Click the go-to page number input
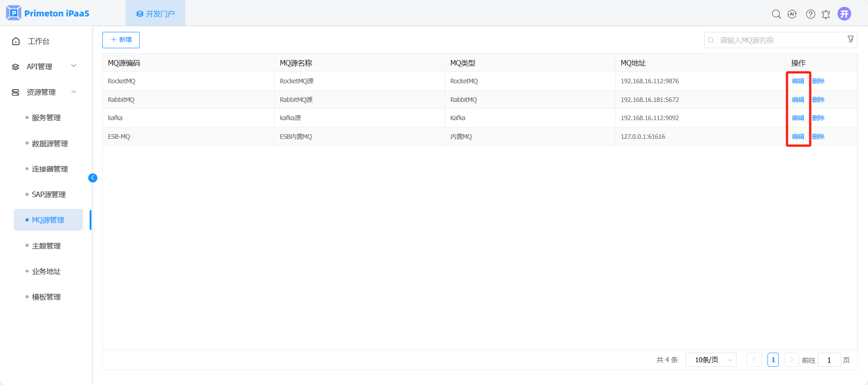Screen dimensions: 868x385 click(828, 360)
